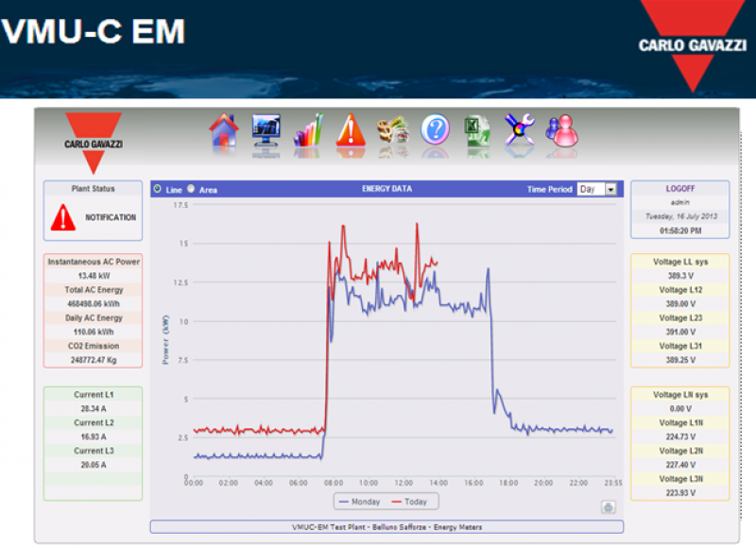Click the 224.73 V value

pyautogui.click(x=680, y=437)
